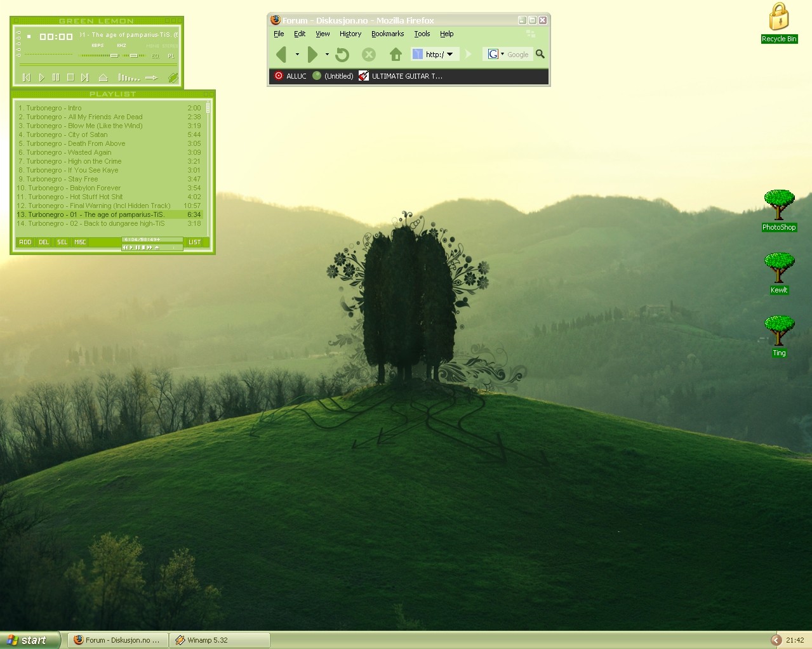Click the mini stop button in playlist footer
812x649 pixels.
point(143,247)
